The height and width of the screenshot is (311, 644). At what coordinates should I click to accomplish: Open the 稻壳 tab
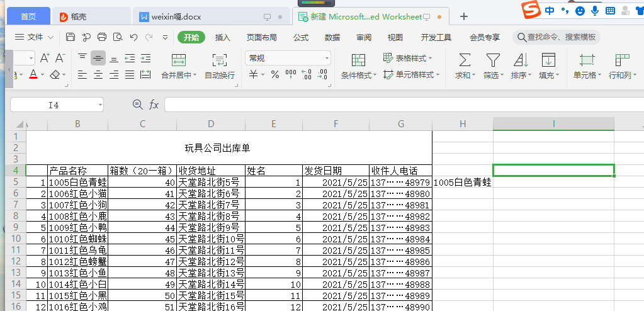coord(91,17)
